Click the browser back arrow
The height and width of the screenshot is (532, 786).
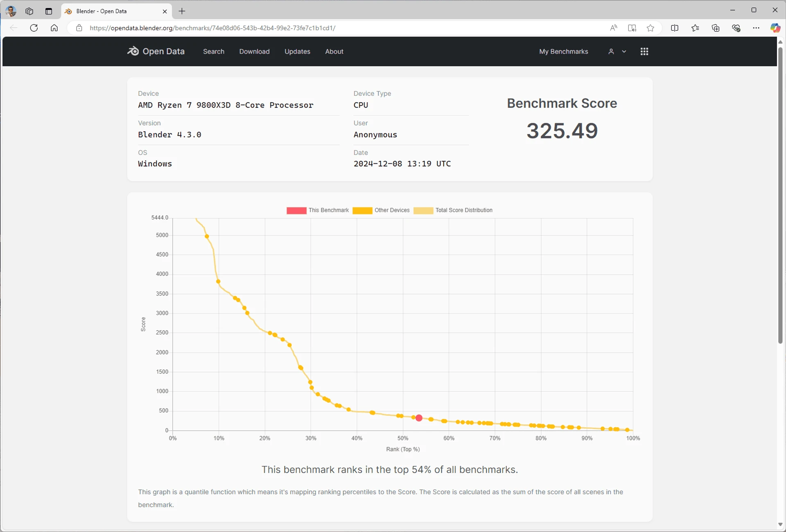pyautogui.click(x=14, y=28)
